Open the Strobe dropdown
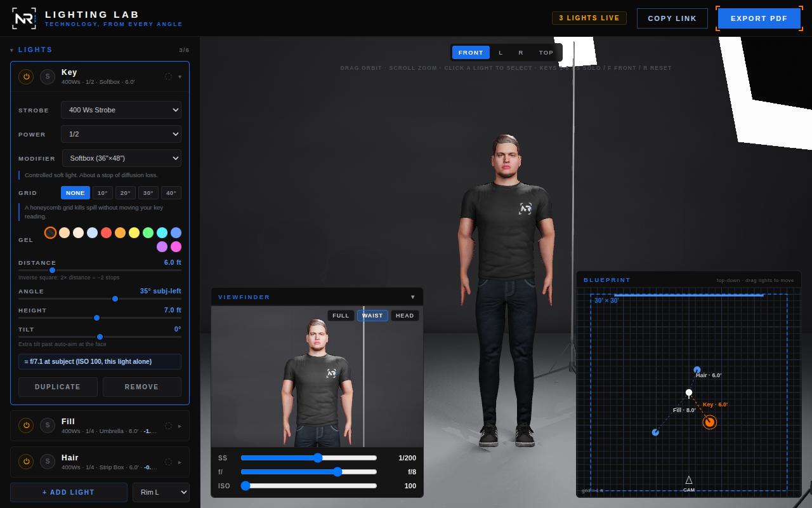The width and height of the screenshot is (812, 508). (121, 110)
